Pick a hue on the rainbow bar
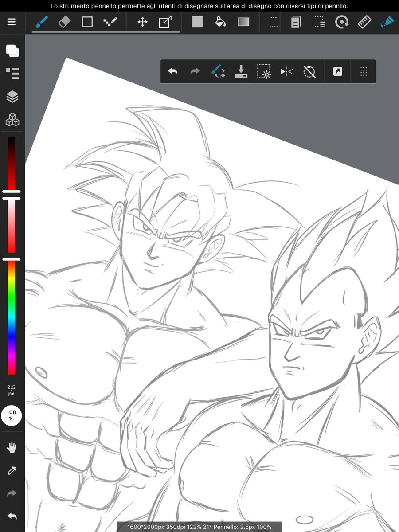399x532 pixels. 12,318
